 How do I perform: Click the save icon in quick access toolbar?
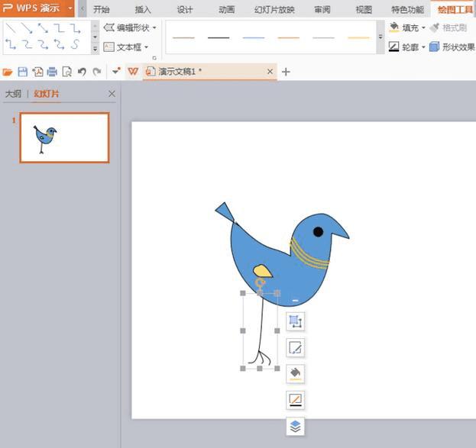click(23, 72)
